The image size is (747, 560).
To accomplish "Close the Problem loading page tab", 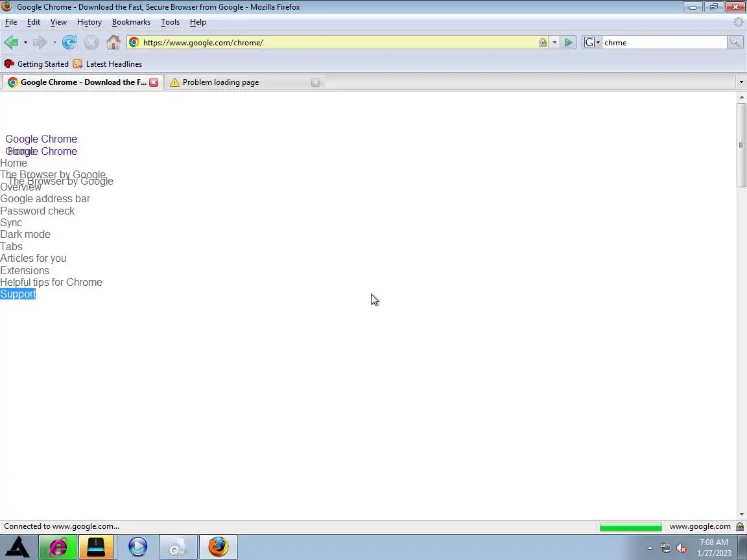I will pos(315,82).
